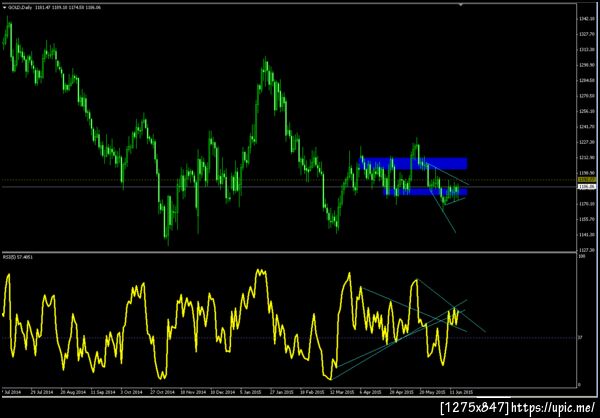Click the 27 Oct 2014 date label
The image size is (600, 418).
click(162, 393)
